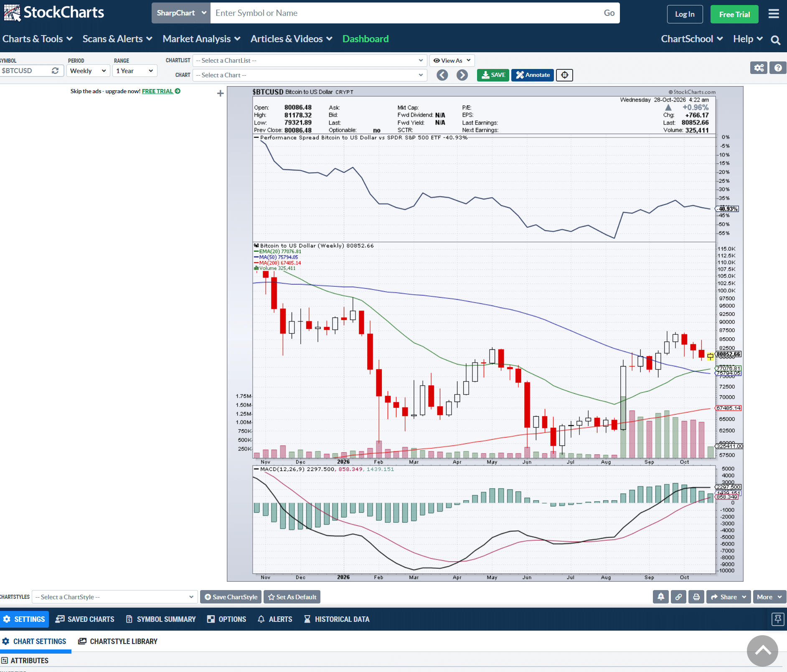
Task: Open the Range 1 Year dropdown
Action: tap(135, 71)
